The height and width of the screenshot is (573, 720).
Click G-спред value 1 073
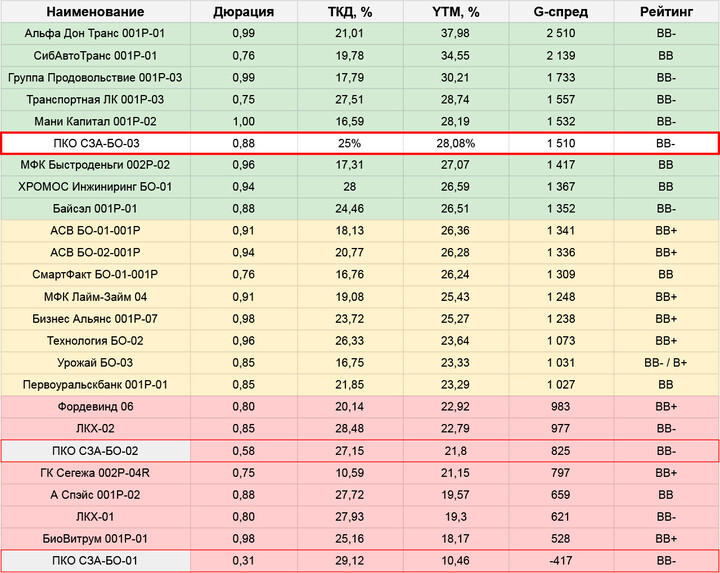point(561,341)
